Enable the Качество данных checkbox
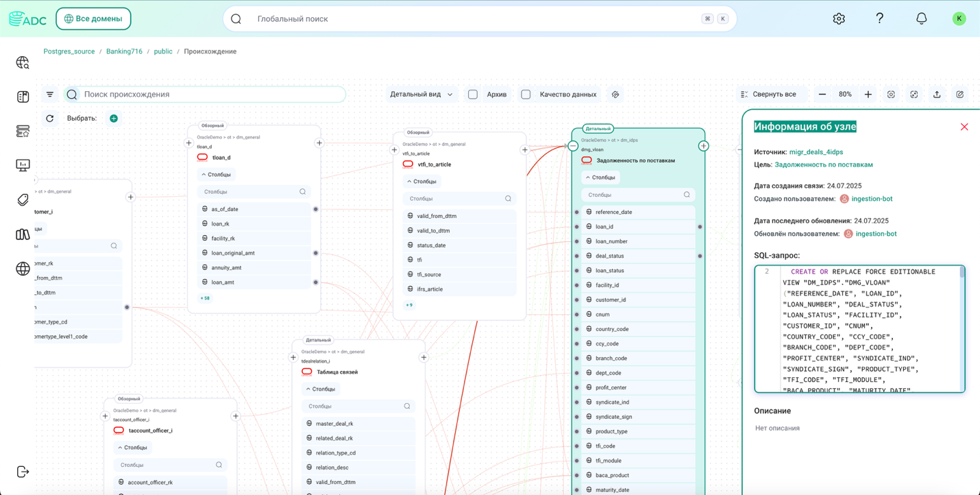 [x=526, y=95]
